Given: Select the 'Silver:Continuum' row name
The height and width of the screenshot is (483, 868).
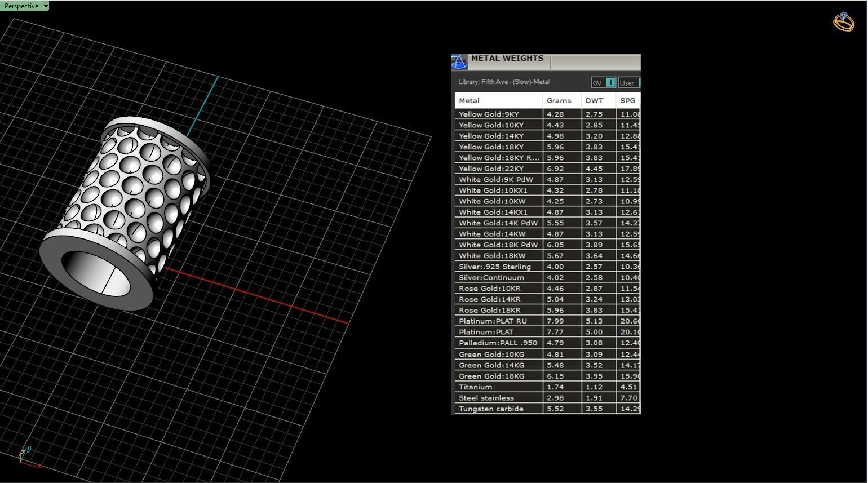Looking at the screenshot, I should pyautogui.click(x=491, y=278).
